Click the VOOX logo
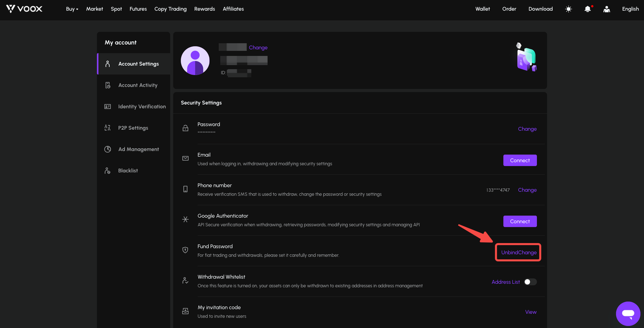 pyautogui.click(x=24, y=9)
